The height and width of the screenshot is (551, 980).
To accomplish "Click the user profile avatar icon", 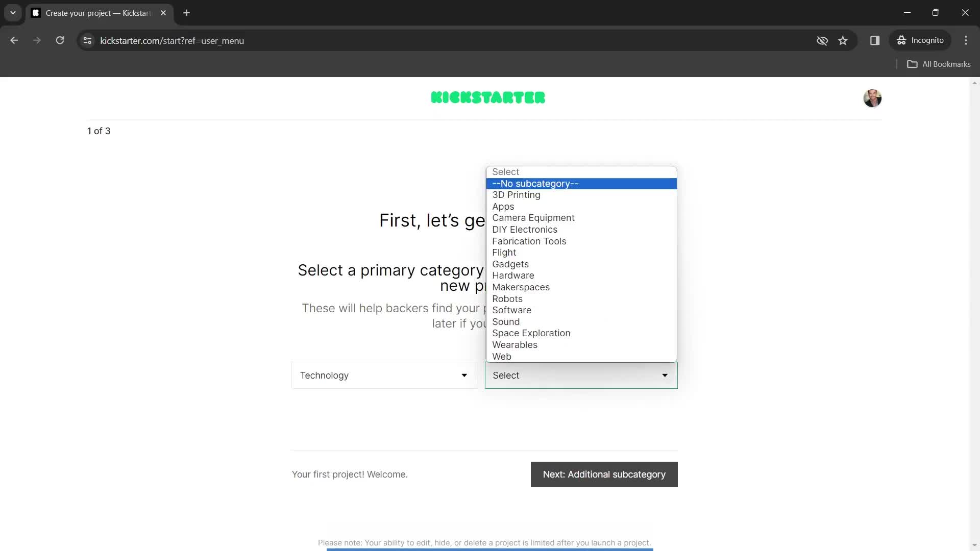I will click(x=872, y=97).
